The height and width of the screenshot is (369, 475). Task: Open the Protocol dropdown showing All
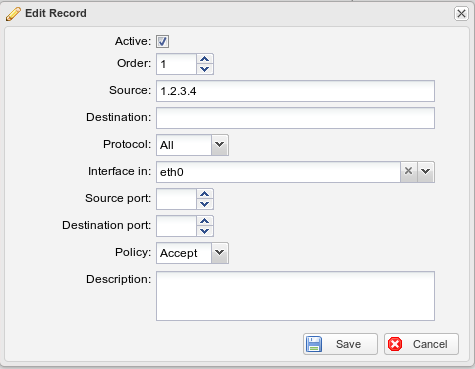(220, 145)
